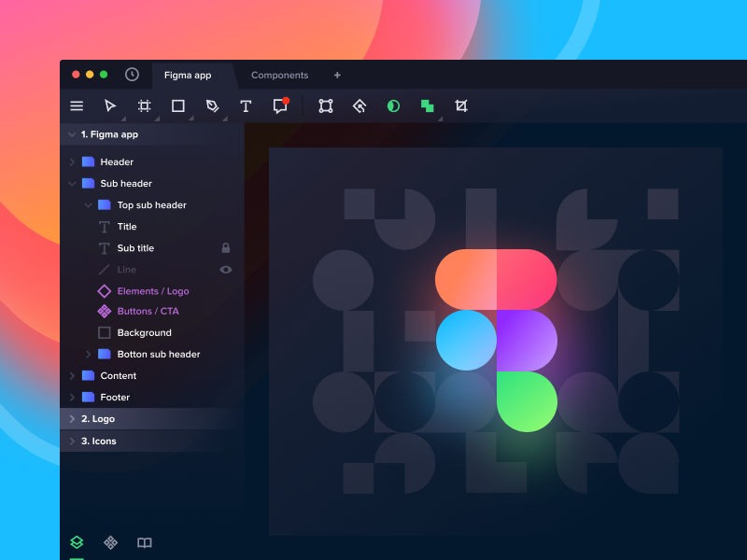Select the Pen tool
The height and width of the screenshot is (560, 747).
tap(211, 105)
